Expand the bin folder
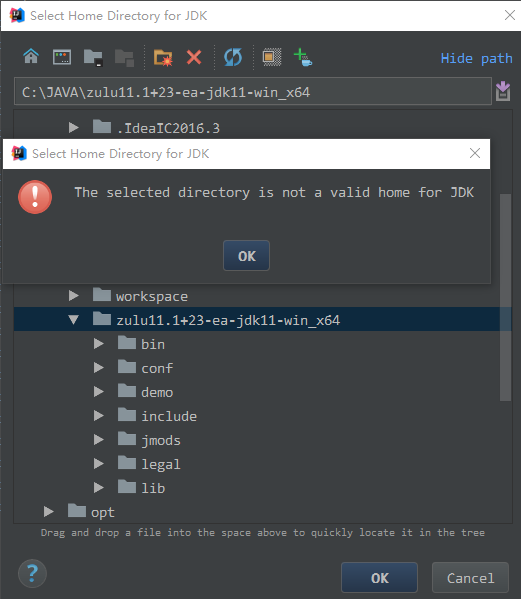The width and height of the screenshot is (521, 599). pos(99,344)
